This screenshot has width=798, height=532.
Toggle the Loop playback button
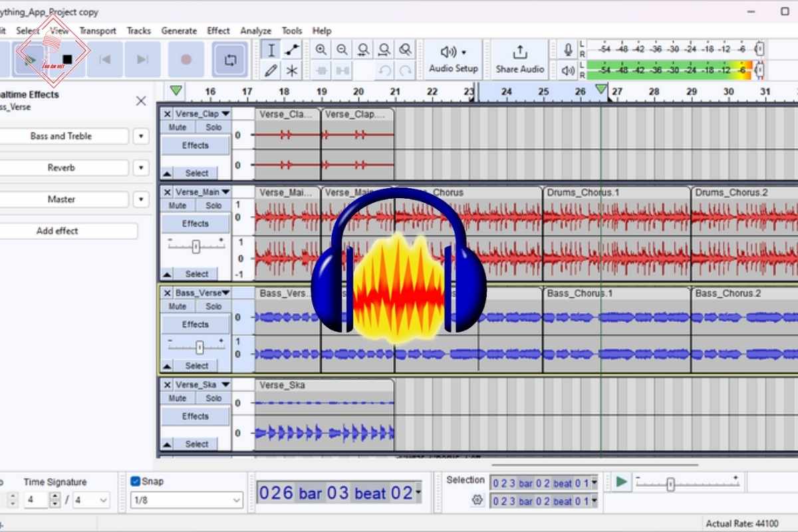pos(230,59)
